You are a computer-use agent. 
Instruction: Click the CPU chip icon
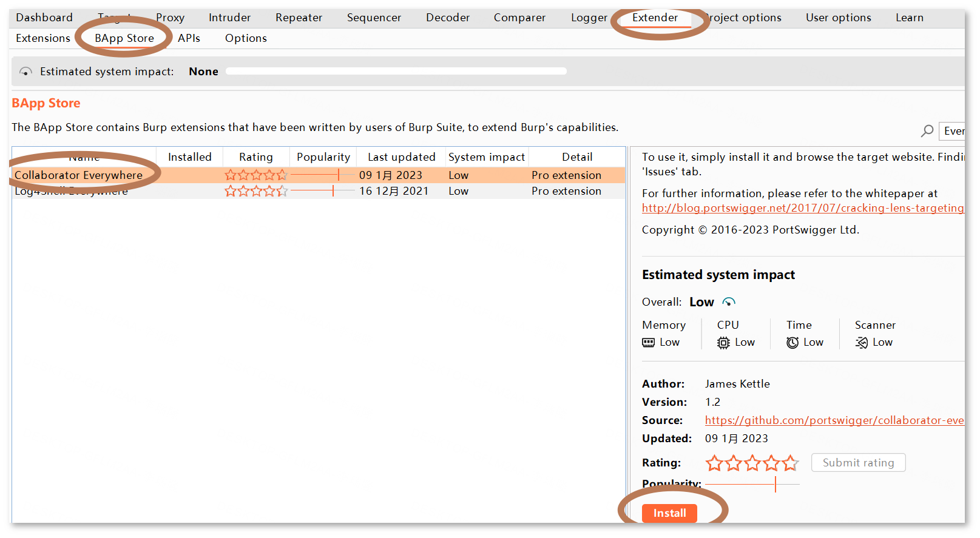pos(723,343)
